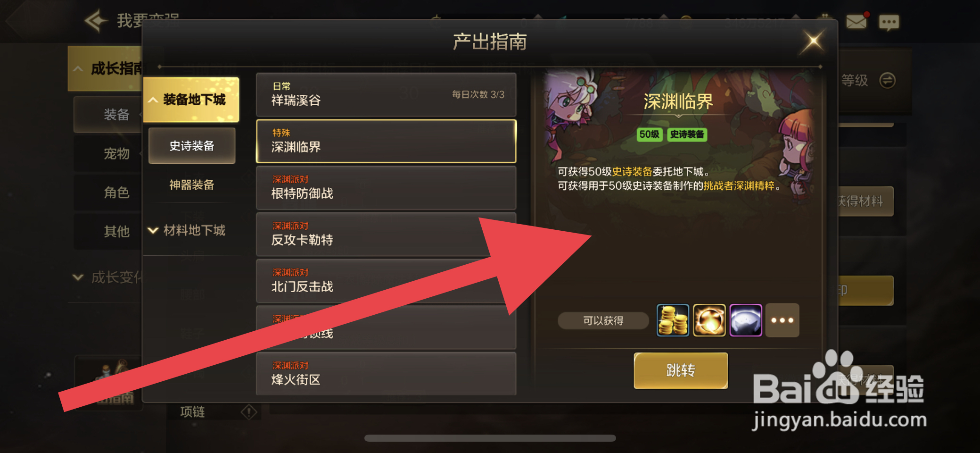Click the gold coins reward icon
Image resolution: width=980 pixels, height=453 pixels.
pyautogui.click(x=673, y=320)
